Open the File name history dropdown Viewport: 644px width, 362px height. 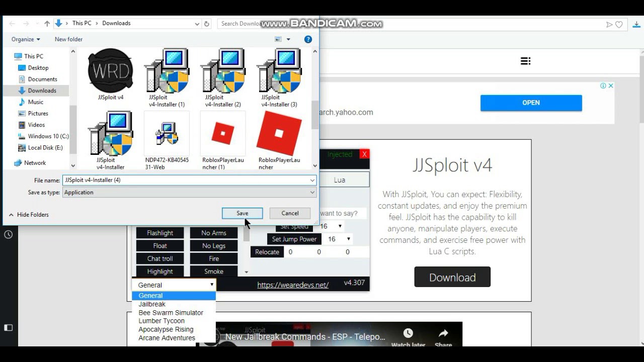coord(312,180)
